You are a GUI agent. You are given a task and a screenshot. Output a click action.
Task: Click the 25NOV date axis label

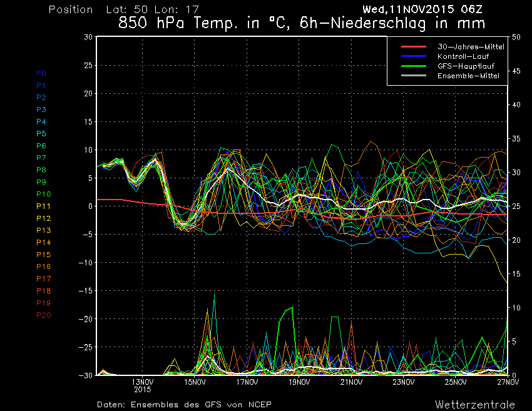456,382
